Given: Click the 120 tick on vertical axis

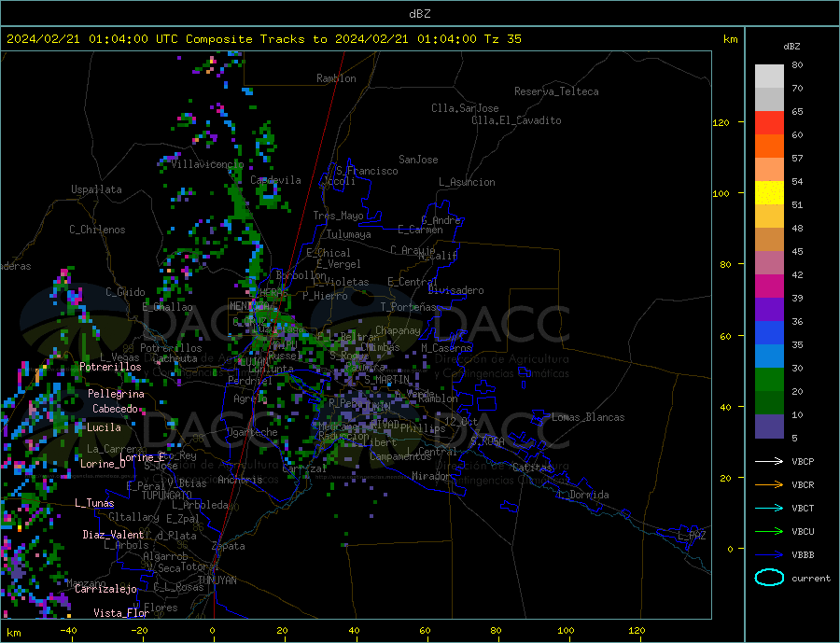Looking at the screenshot, I should [721, 122].
